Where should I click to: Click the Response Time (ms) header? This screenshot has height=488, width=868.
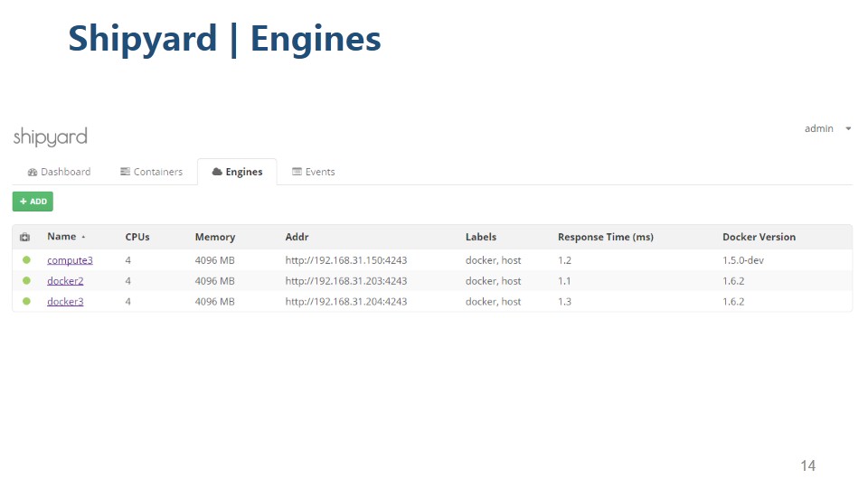coord(606,237)
